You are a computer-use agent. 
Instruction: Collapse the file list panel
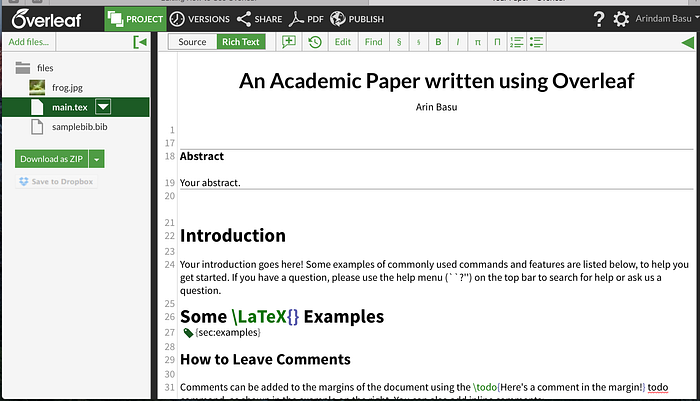coord(140,42)
